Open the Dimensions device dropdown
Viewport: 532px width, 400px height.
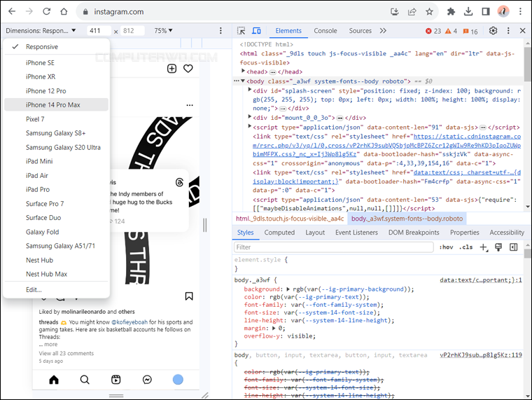[41, 31]
